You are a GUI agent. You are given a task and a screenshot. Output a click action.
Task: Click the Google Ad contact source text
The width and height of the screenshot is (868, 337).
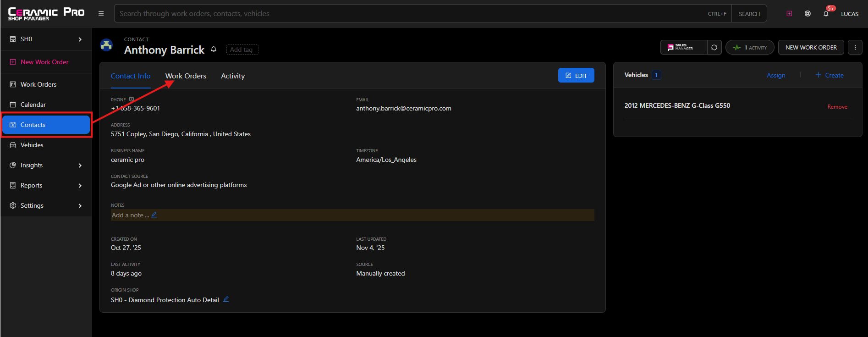point(179,185)
